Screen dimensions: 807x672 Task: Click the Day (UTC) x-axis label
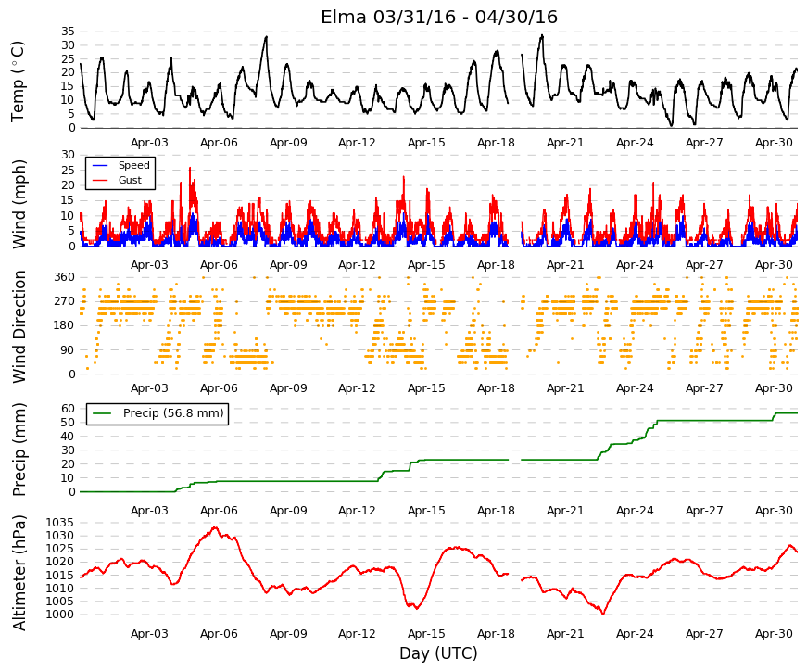tap(438, 653)
